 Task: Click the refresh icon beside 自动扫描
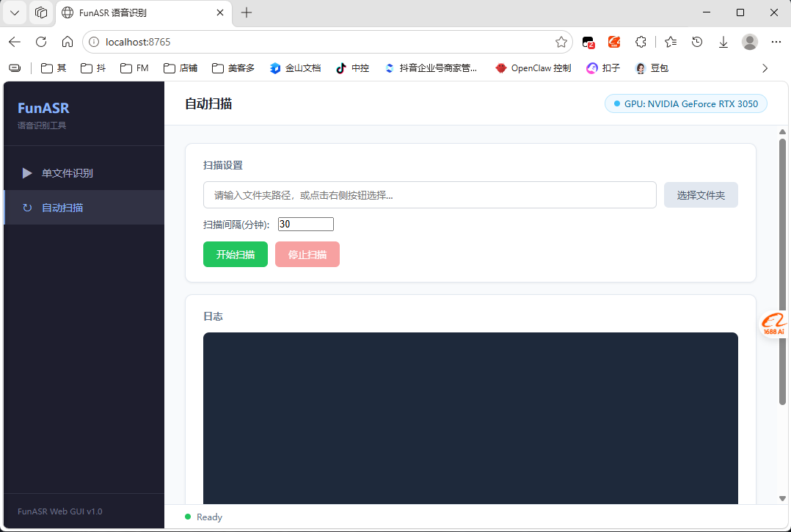point(27,207)
